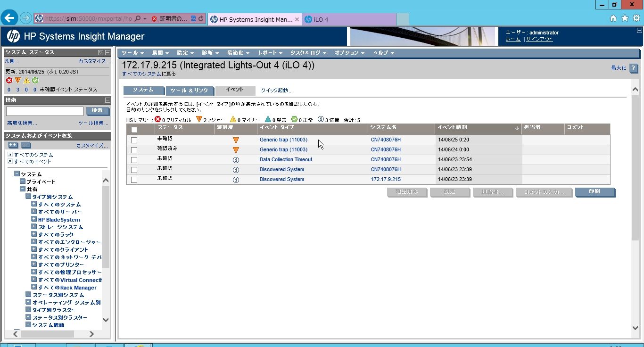
Task: Close the HP Systems Insight Manager browser tab
Action: tap(297, 19)
